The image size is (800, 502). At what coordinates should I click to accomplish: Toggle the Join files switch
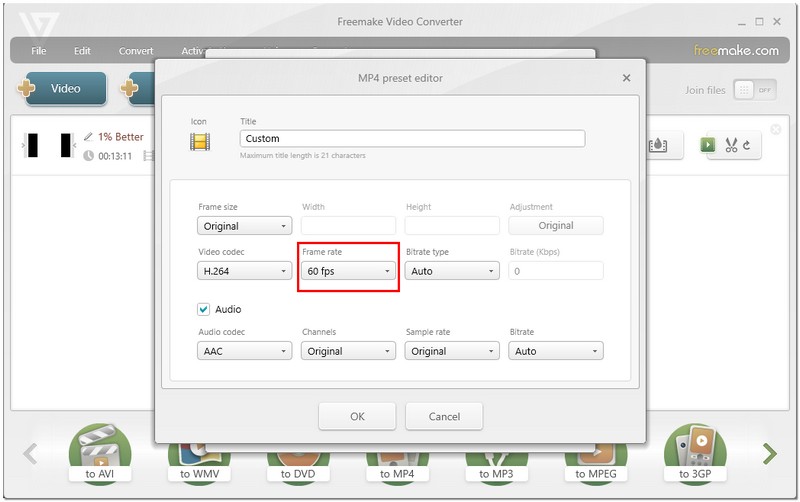pos(755,89)
